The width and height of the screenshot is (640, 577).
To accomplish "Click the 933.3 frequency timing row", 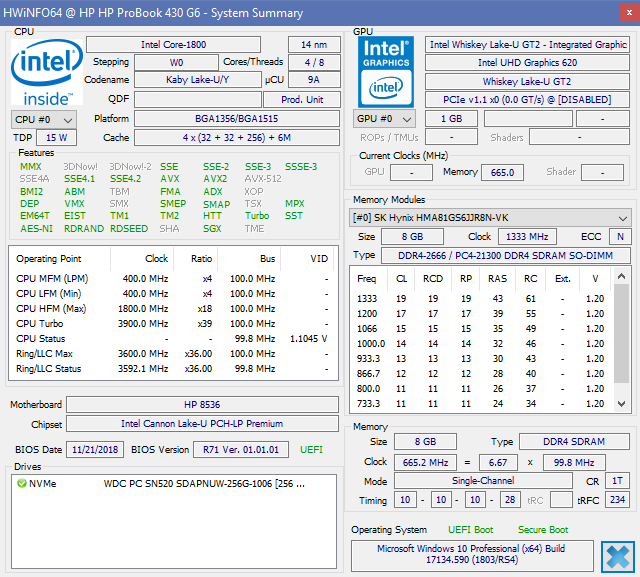I will pyautogui.click(x=480, y=359).
